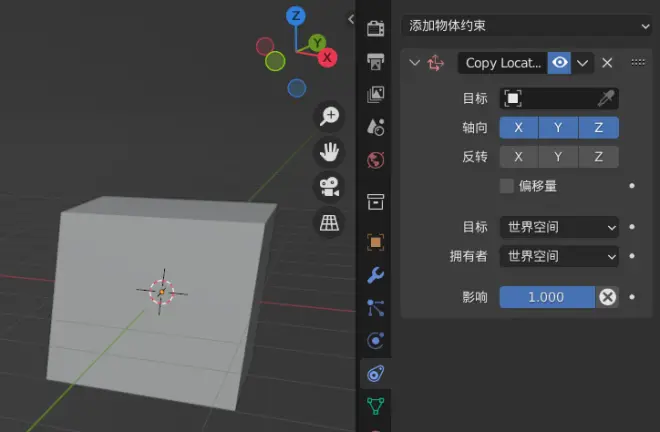Toggle 反转 X invert button
Viewport: 660px width, 432px height.
click(519, 157)
